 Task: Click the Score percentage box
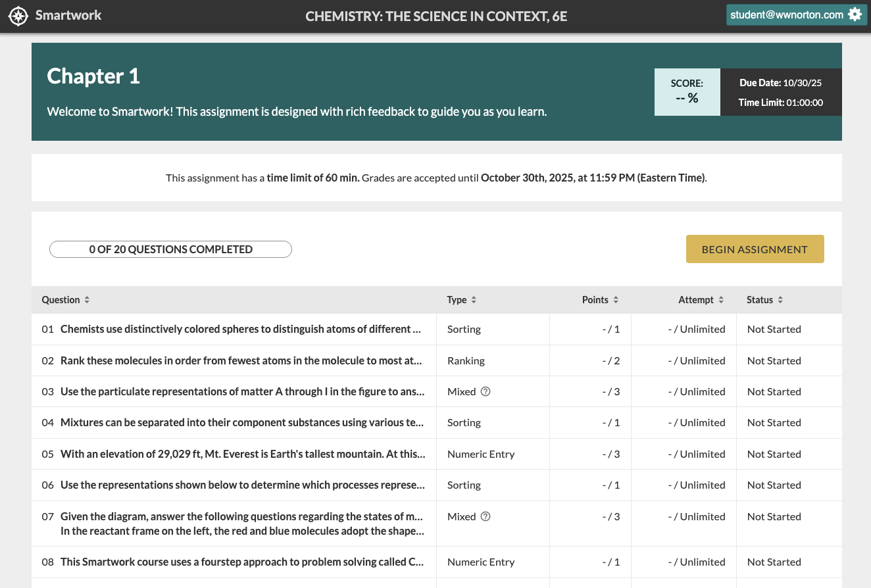(687, 92)
